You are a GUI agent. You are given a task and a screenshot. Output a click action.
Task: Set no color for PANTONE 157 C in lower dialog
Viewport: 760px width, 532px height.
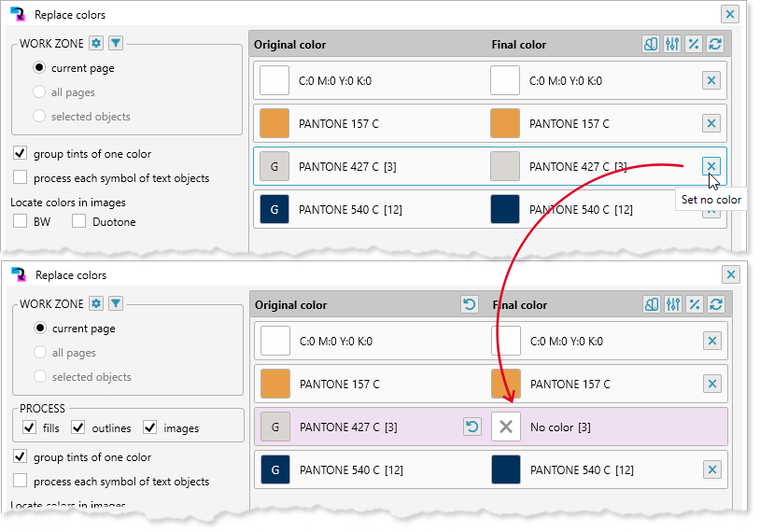(x=712, y=384)
